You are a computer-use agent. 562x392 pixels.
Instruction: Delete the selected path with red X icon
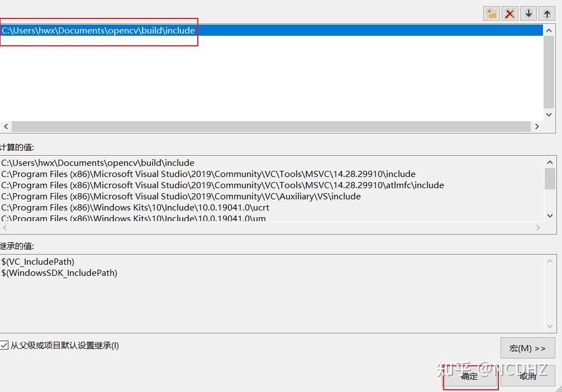click(509, 13)
